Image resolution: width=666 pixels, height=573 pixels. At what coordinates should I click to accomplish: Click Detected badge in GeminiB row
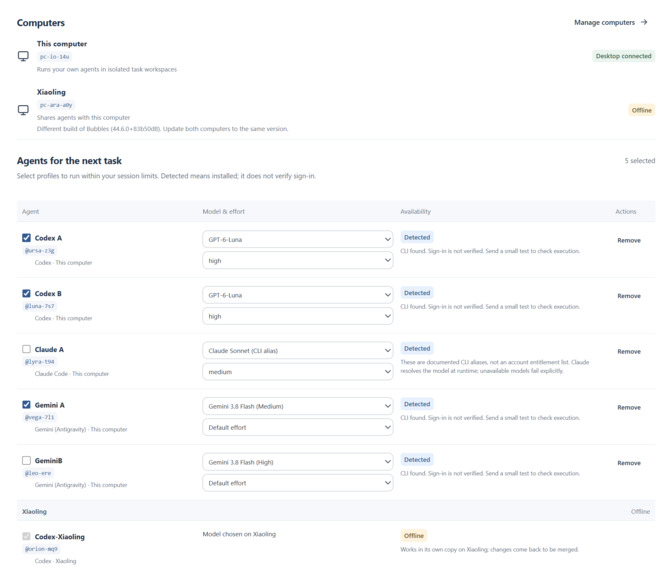(417, 460)
